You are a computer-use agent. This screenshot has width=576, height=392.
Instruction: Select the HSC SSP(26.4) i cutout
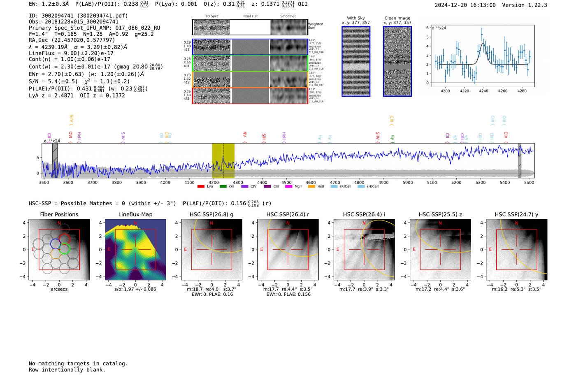(364, 250)
